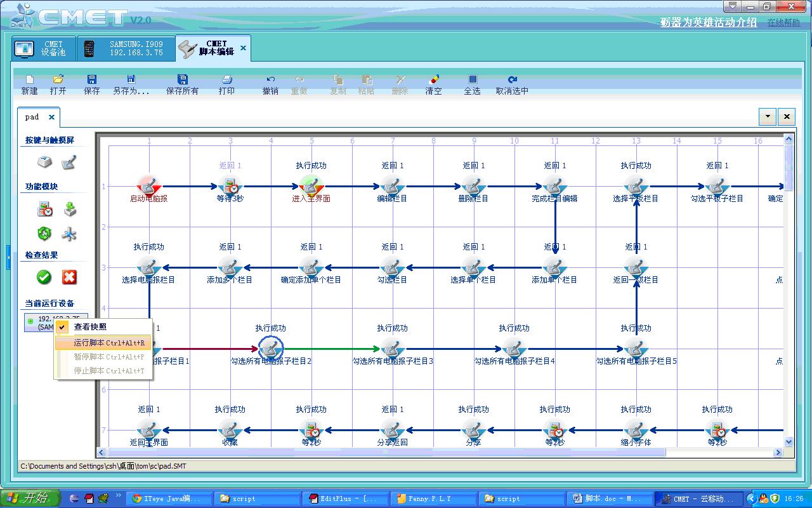Close the script document with the X button
This screenshot has height=508, width=812.
click(x=787, y=117)
